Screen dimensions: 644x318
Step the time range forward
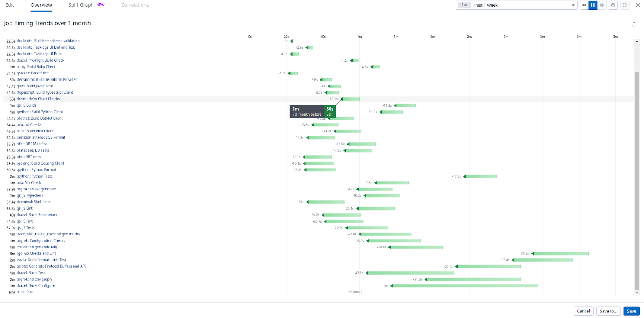pos(602,5)
